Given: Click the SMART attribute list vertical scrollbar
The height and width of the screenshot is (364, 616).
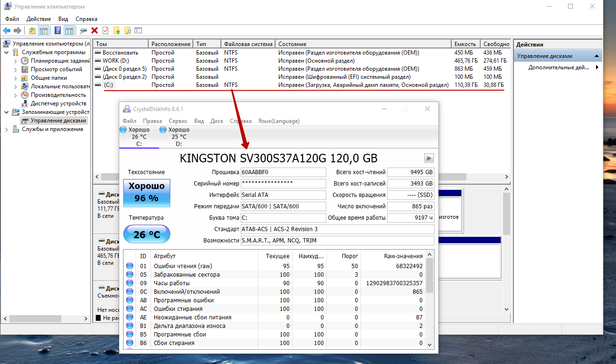Looking at the screenshot, I should click(x=430, y=299).
